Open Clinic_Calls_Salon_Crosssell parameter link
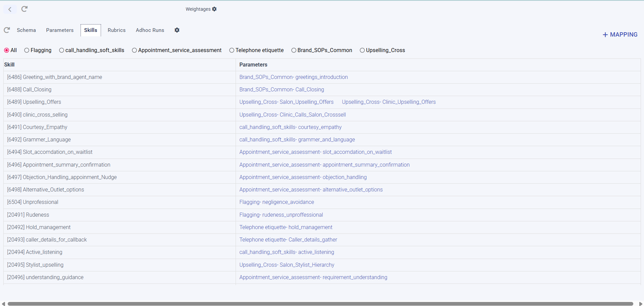The image size is (644, 306). click(x=292, y=115)
